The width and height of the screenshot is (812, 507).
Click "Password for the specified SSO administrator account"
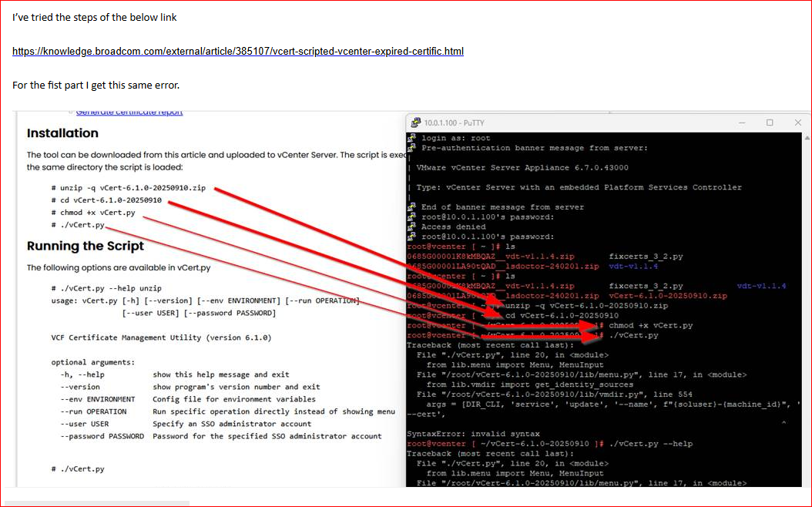pos(267,436)
